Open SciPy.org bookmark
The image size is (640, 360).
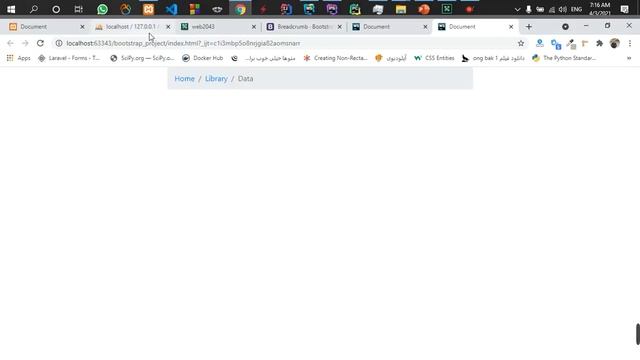(x=142, y=58)
